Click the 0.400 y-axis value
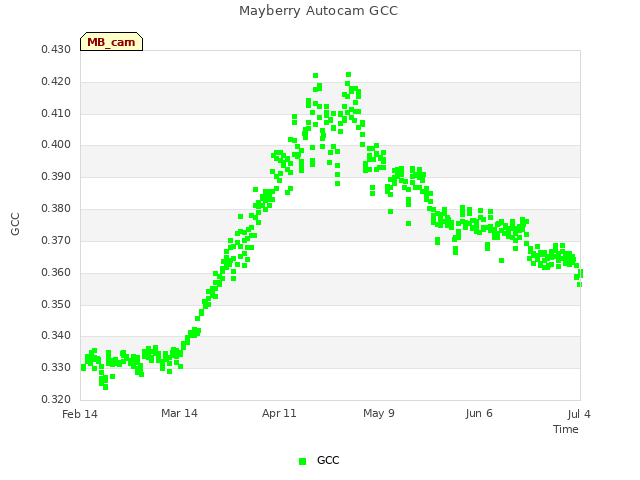The width and height of the screenshot is (640, 480). point(56,144)
